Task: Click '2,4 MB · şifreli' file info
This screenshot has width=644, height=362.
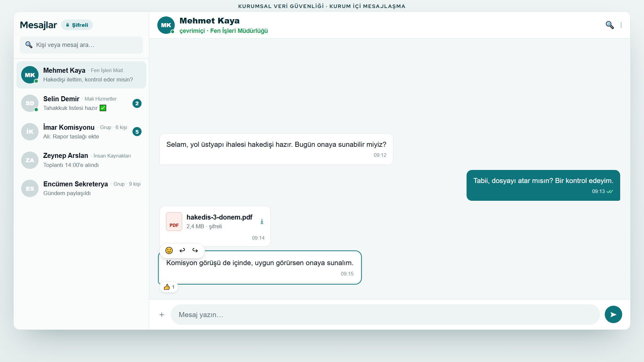Action: 204,227
